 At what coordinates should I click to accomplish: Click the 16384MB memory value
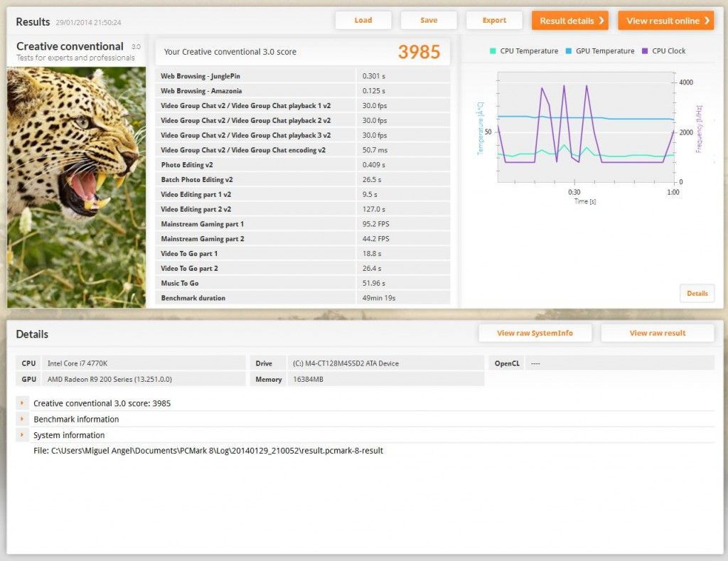(x=308, y=380)
